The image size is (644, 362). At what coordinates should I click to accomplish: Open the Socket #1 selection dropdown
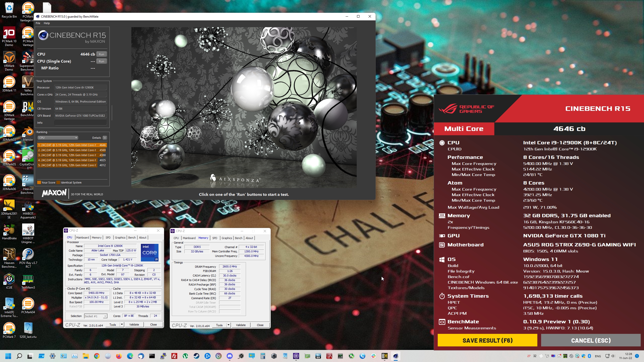coord(96,316)
